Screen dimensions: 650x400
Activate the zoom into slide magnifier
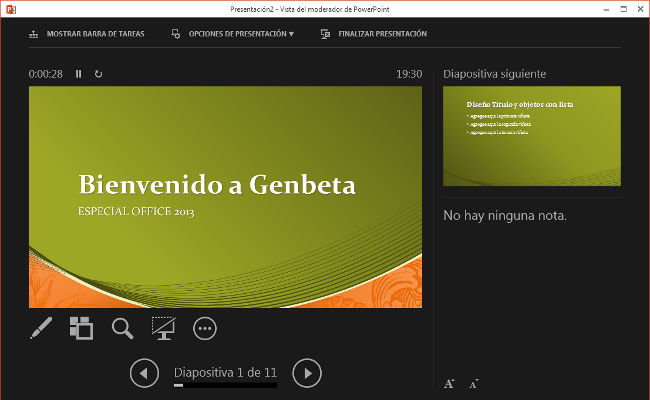pyautogui.click(x=123, y=329)
